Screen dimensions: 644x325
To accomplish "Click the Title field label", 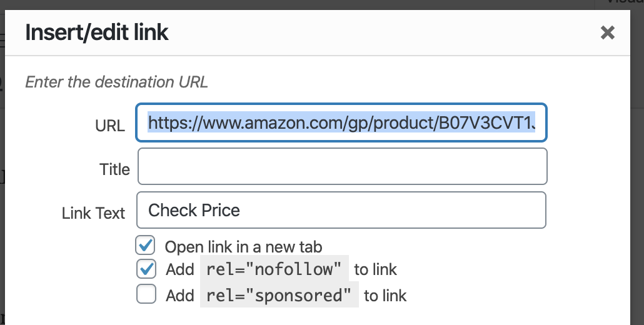I will (x=114, y=169).
